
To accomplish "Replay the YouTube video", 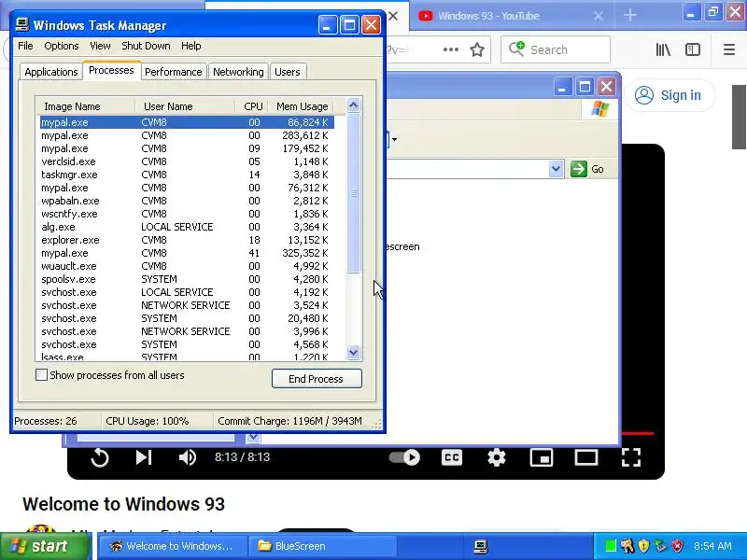I will point(100,457).
